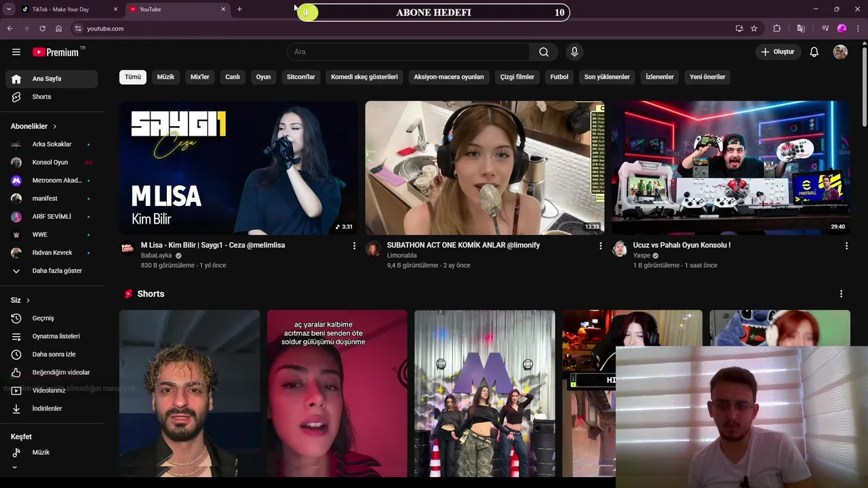868x488 pixels.
Task: Open the notifications bell
Action: (x=814, y=52)
